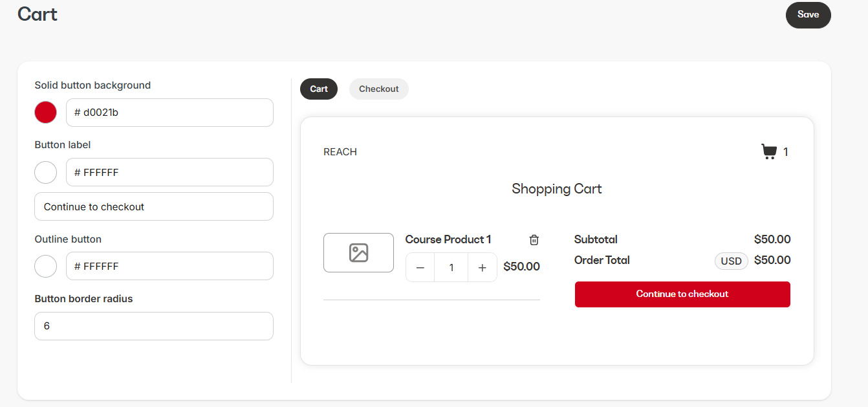Open the Button label color swatch
Screen dimensions: 868x407
tap(45, 172)
